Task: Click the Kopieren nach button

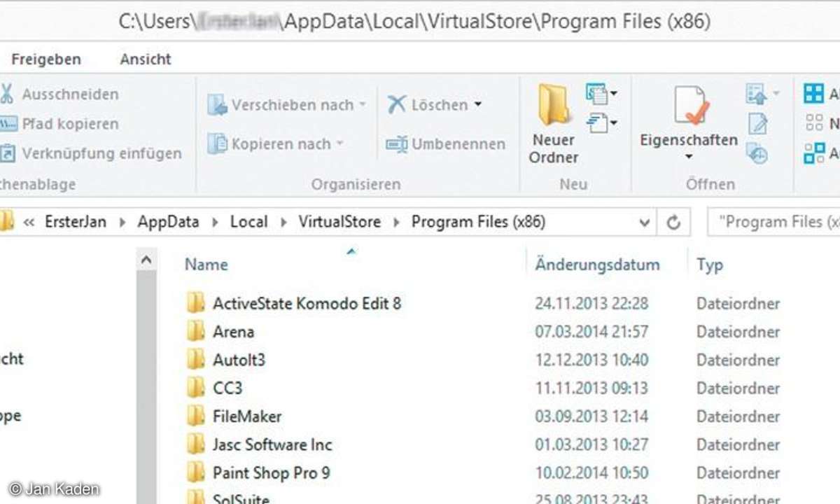Action: (x=276, y=144)
